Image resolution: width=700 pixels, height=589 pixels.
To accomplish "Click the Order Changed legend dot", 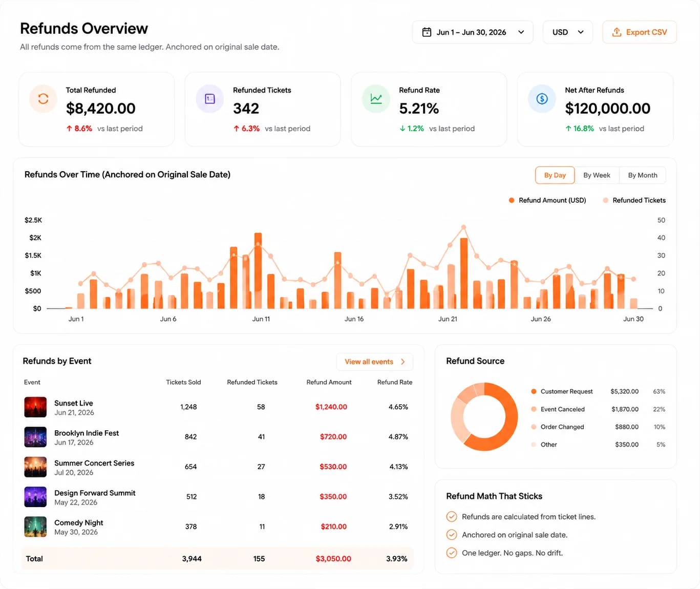I will pos(534,427).
